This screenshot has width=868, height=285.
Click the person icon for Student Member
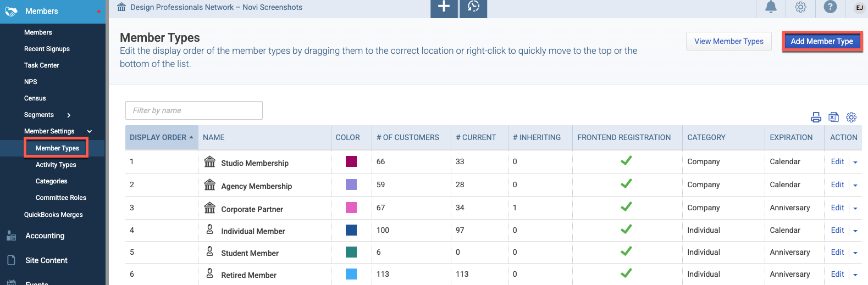tap(209, 252)
